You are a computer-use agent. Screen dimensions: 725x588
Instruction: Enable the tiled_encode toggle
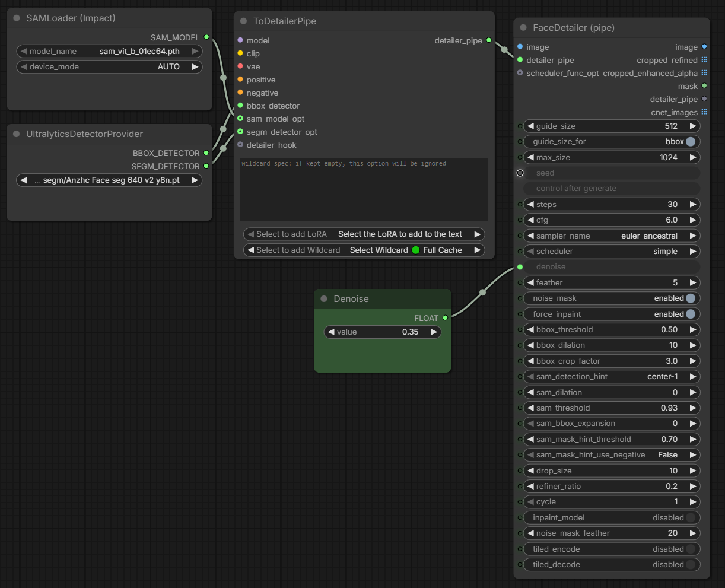pyautogui.click(x=691, y=549)
